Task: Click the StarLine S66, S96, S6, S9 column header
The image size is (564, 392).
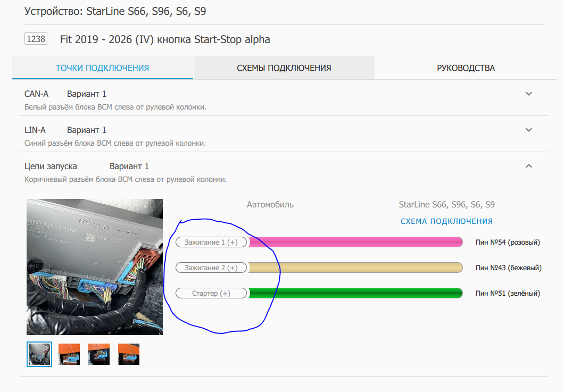Action: [x=447, y=205]
